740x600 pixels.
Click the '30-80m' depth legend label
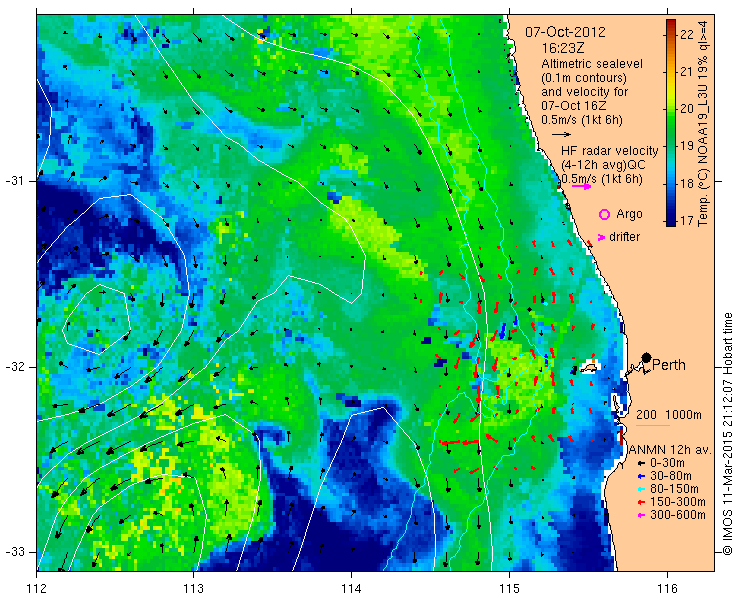tap(671, 477)
